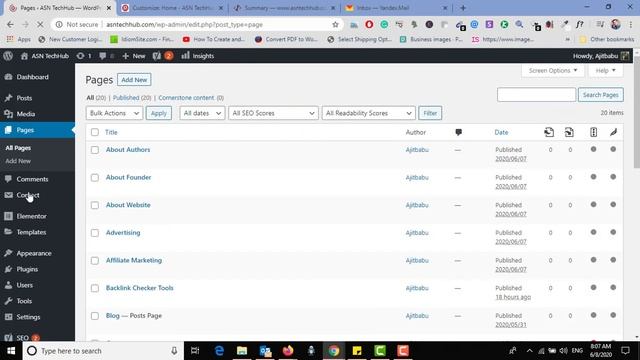Screen dimensions: 640x360
Task: Open Windows Start menu
Action: 11,351
